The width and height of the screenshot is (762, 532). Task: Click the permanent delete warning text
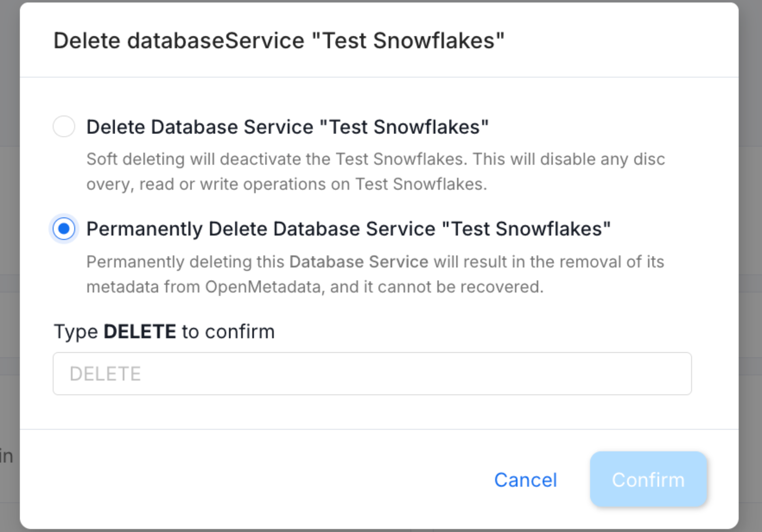375,274
